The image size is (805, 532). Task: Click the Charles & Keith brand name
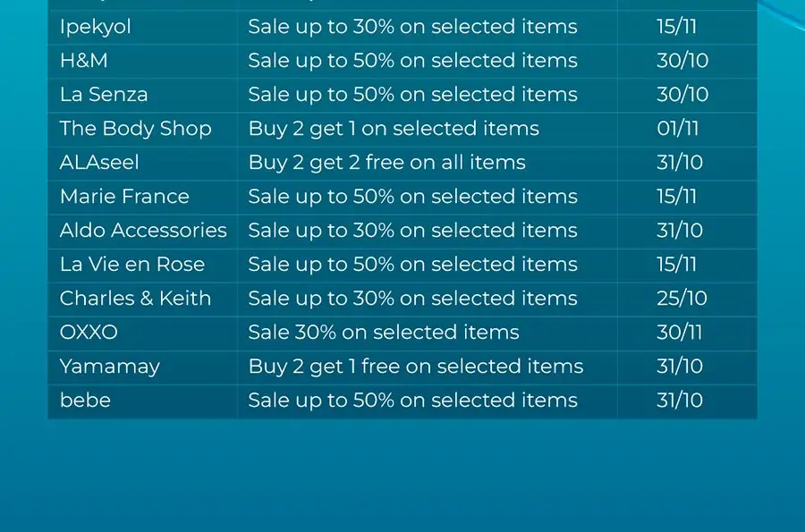(x=136, y=298)
